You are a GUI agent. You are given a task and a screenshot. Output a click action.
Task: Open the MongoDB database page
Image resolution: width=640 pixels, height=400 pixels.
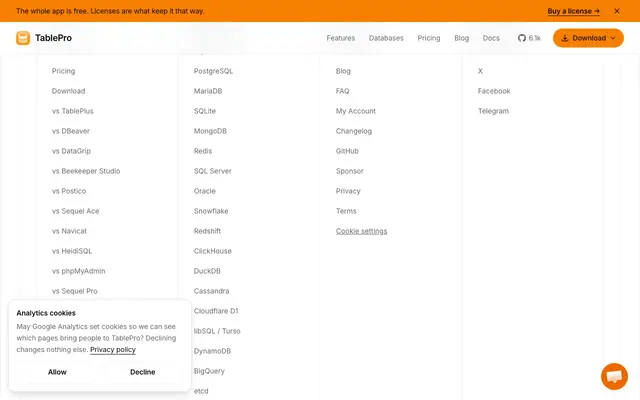click(210, 131)
